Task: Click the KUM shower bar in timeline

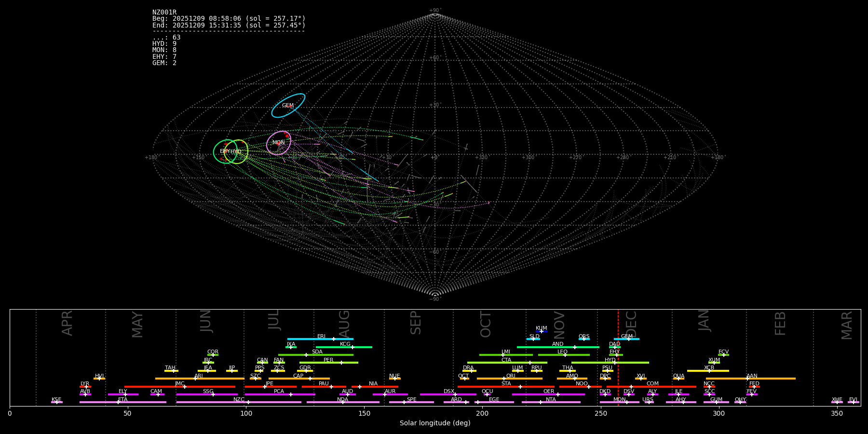Action: (x=542, y=331)
